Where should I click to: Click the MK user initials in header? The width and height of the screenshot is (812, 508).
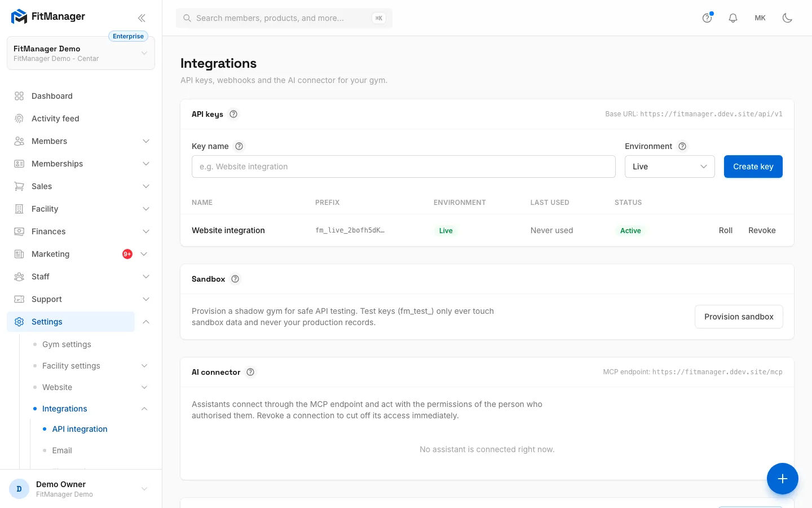(x=760, y=18)
